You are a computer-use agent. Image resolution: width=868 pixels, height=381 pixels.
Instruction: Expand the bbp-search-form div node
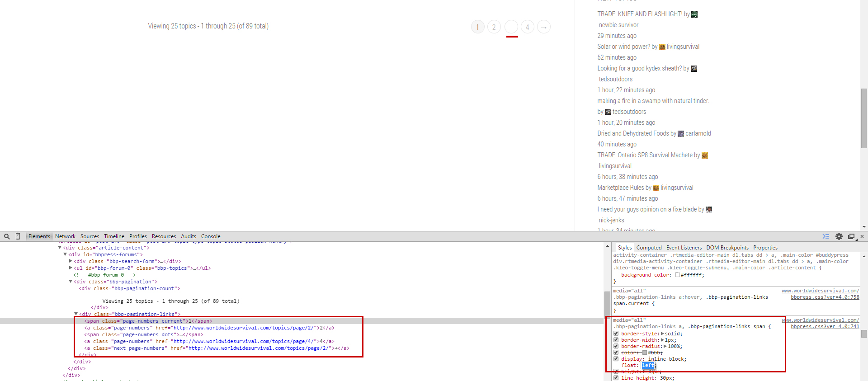click(x=71, y=261)
